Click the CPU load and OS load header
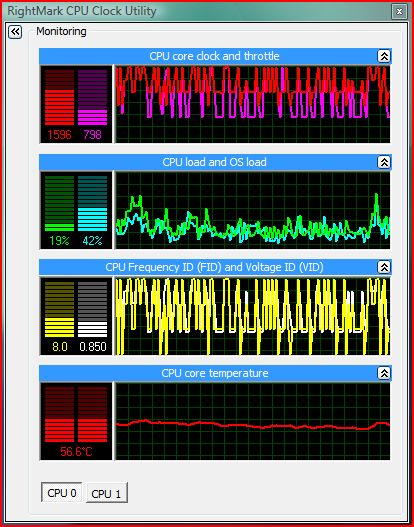This screenshot has height=527, width=414. (215, 162)
